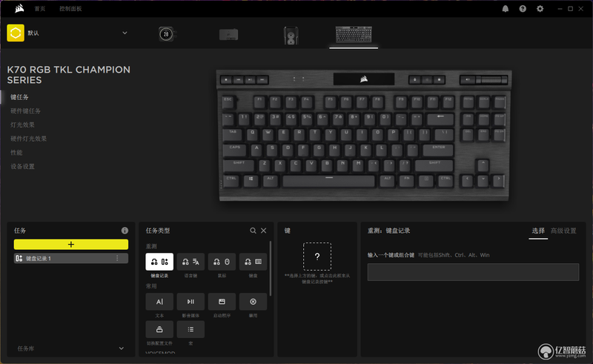Image resolution: width=593 pixels, height=364 pixels.
Task: Go to the 设备设置 section
Action: click(22, 167)
